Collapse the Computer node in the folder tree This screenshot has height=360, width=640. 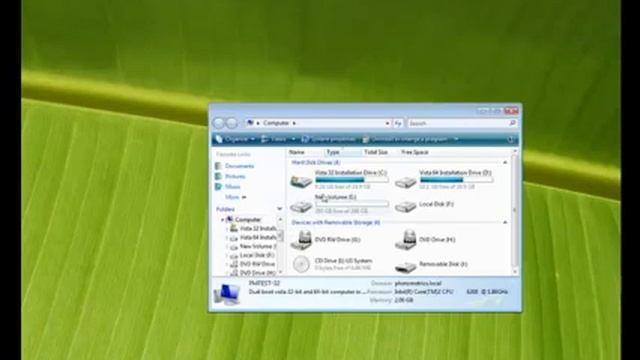click(223, 220)
